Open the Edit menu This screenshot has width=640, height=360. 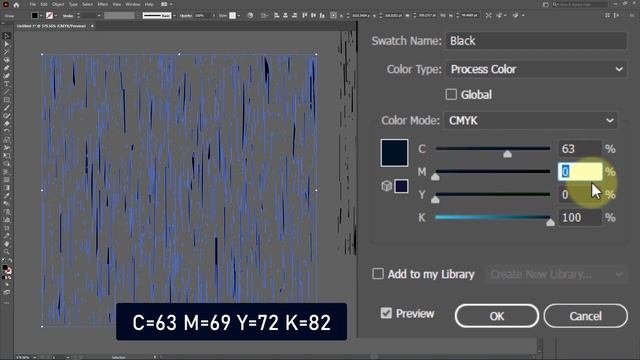click(x=44, y=4)
